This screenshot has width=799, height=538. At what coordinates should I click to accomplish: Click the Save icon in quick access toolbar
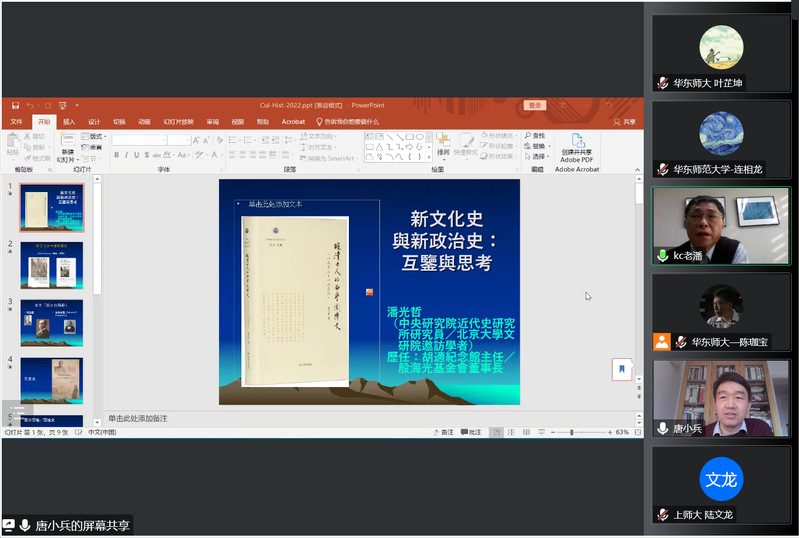click(17, 105)
